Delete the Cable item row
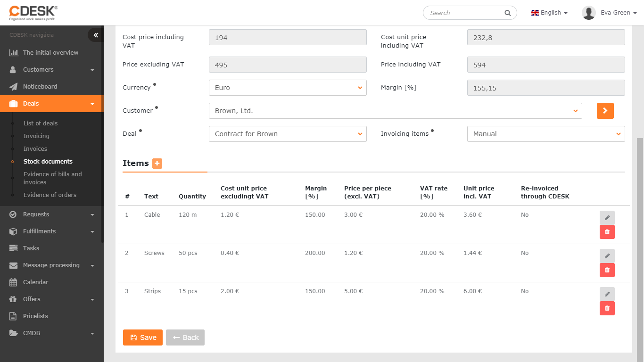Image resolution: width=644 pixels, height=362 pixels. point(607,232)
